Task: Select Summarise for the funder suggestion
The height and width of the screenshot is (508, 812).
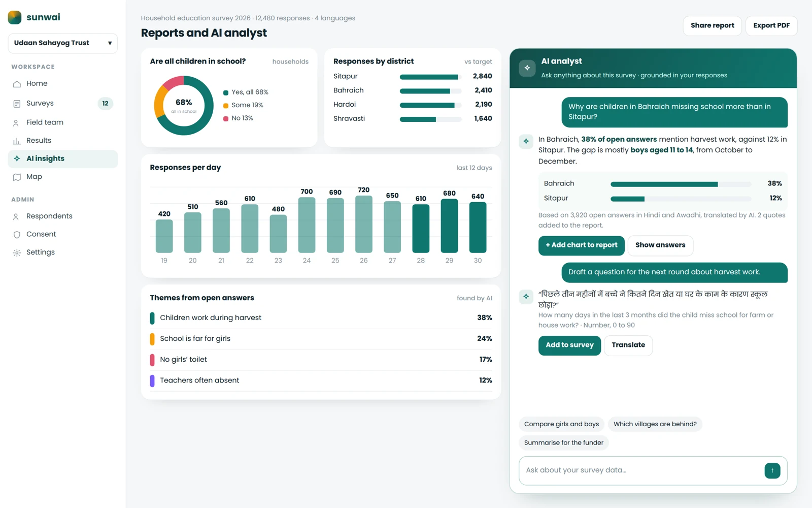Action: pyautogui.click(x=563, y=443)
